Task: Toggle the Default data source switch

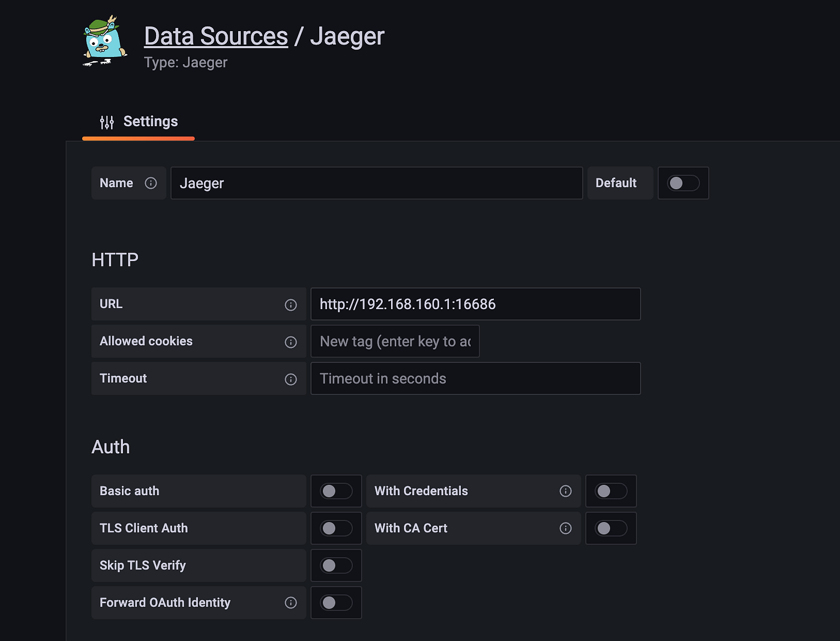Action: click(683, 183)
